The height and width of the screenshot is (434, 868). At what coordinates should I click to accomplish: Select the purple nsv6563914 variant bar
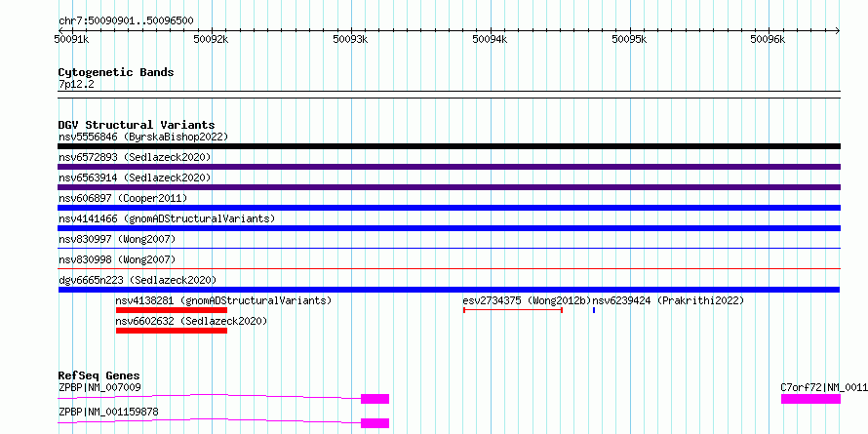449,187
